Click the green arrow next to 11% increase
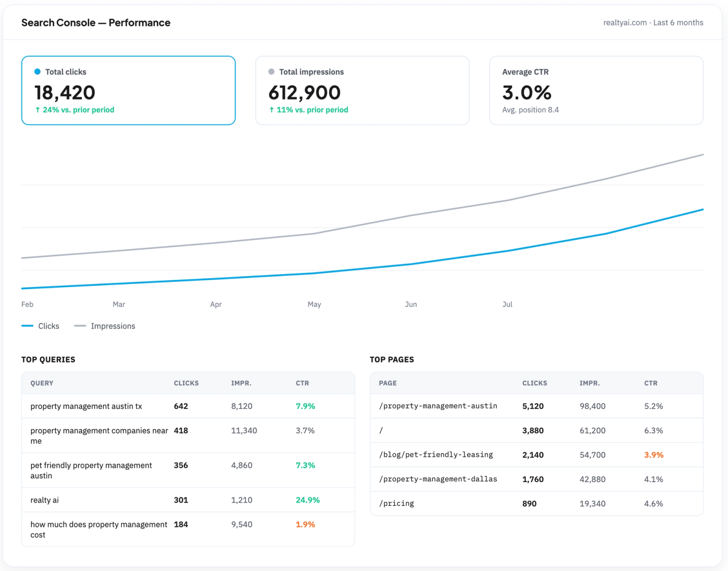728x571 pixels. tap(272, 110)
